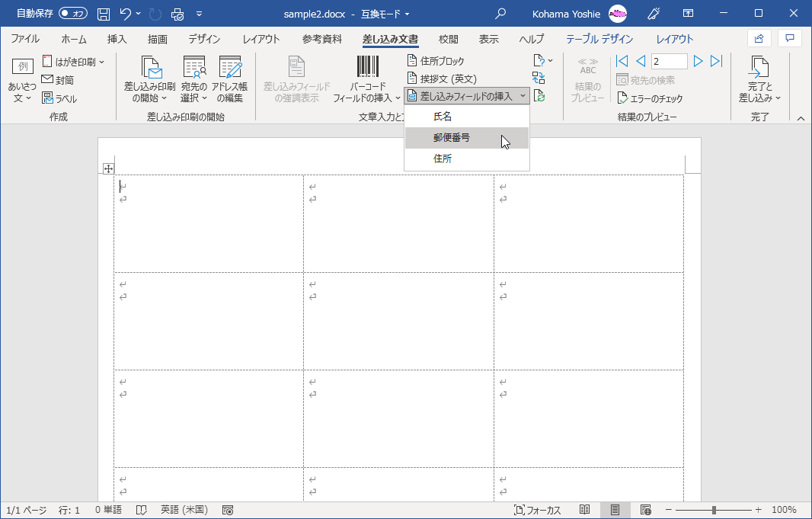Go to the first record
Viewport: 812px width, 519px height.
click(x=622, y=61)
